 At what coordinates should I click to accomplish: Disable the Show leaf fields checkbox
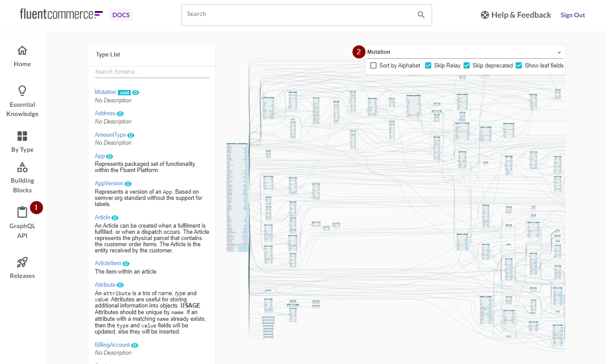coord(519,65)
